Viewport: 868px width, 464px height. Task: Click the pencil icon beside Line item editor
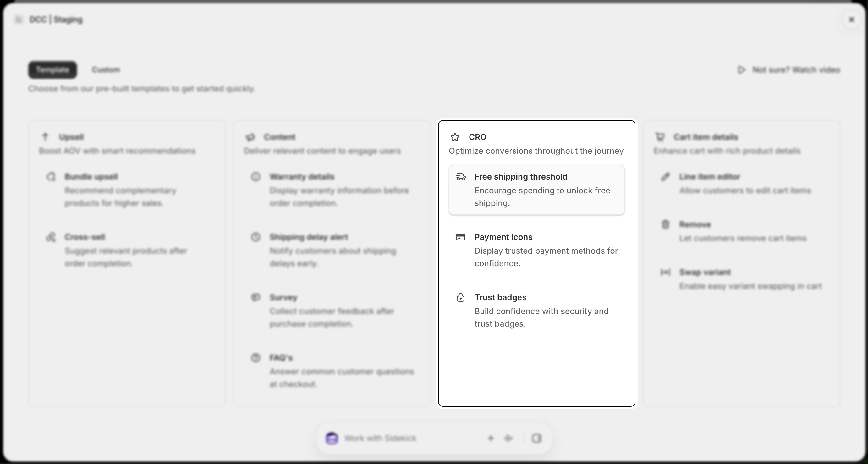coord(666,177)
